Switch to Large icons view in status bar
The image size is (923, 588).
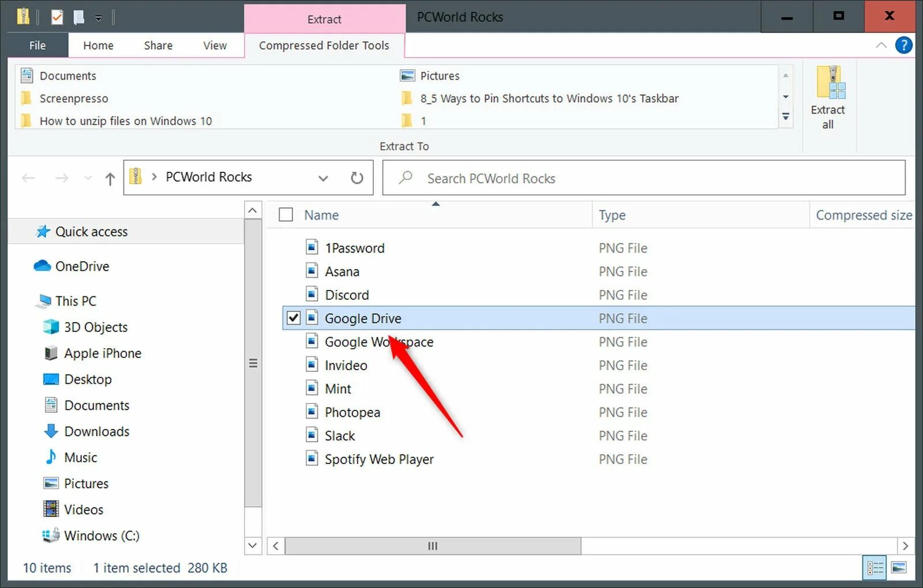(899, 568)
